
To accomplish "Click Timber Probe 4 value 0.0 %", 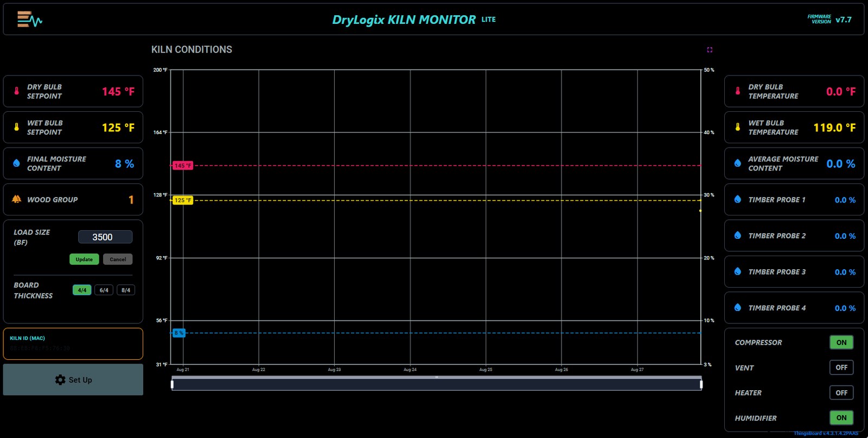I will [x=845, y=308].
